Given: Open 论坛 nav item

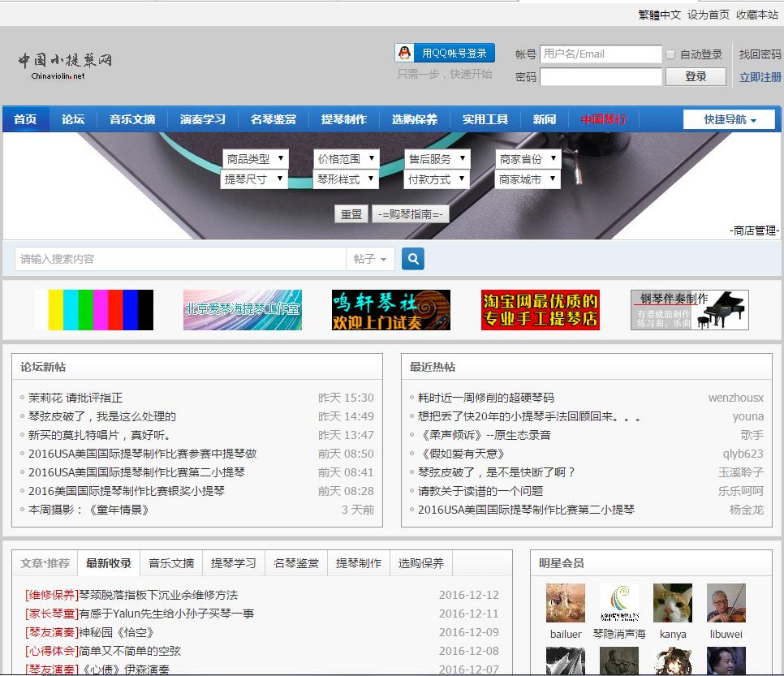Looking at the screenshot, I should point(73,119).
